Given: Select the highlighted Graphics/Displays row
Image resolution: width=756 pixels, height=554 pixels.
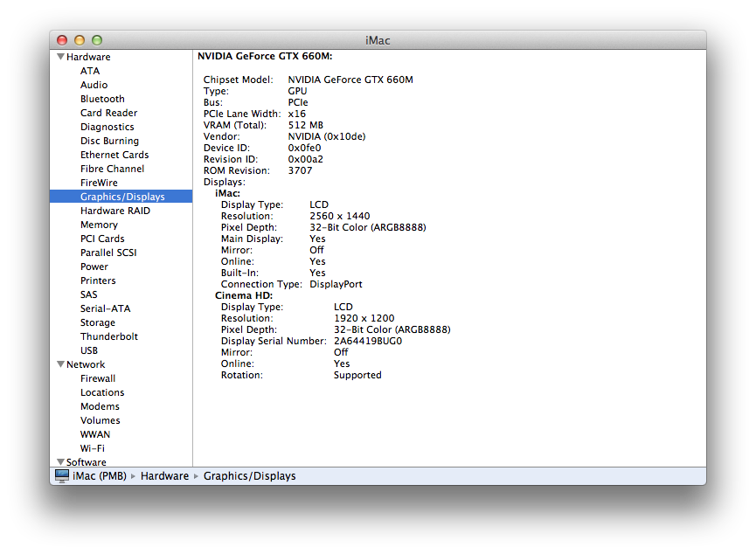Looking at the screenshot, I should (x=121, y=197).
